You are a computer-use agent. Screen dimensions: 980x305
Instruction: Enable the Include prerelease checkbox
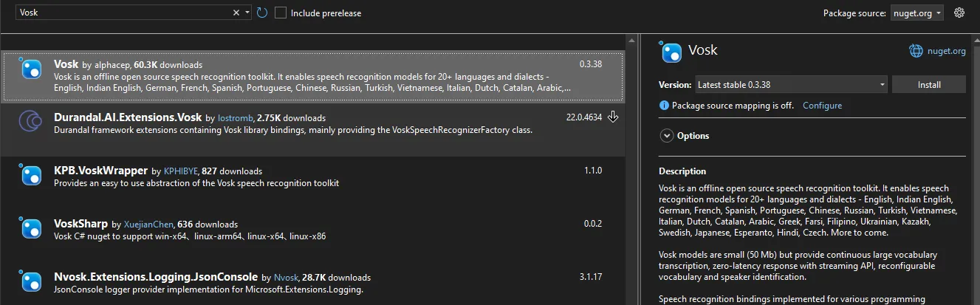(281, 13)
